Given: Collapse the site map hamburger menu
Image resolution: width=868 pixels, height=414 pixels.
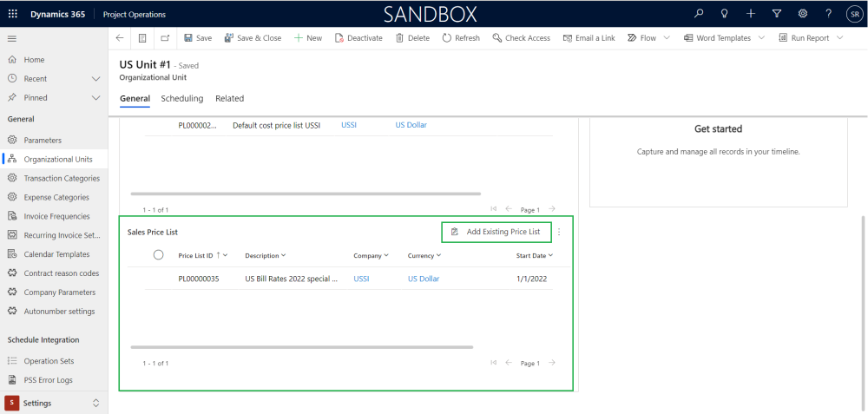Looking at the screenshot, I should 11,38.
